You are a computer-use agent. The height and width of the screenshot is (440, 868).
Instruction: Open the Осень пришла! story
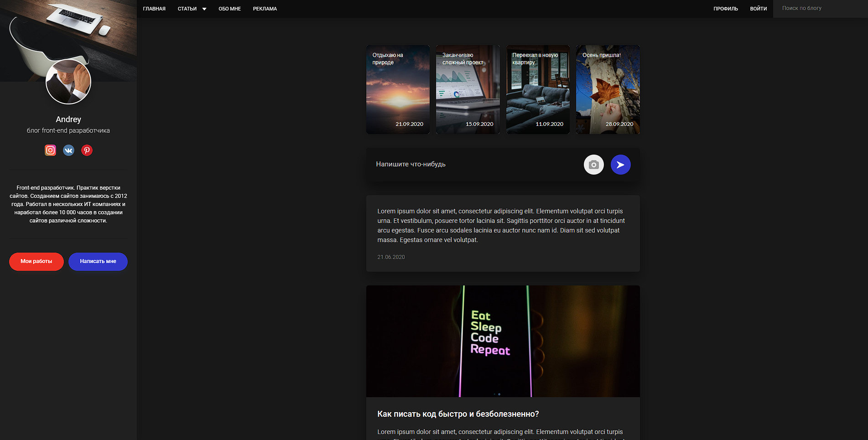coord(608,89)
